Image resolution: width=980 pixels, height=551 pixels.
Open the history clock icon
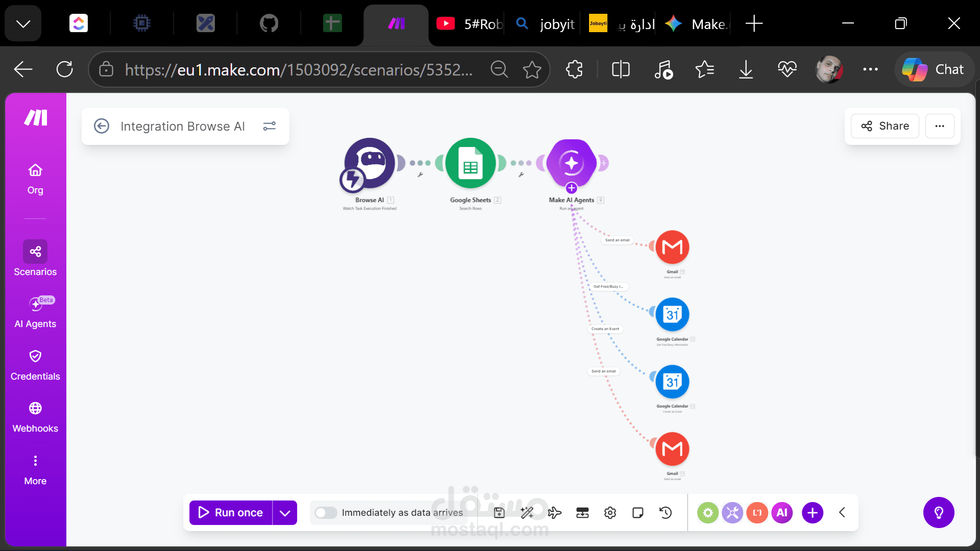(666, 513)
